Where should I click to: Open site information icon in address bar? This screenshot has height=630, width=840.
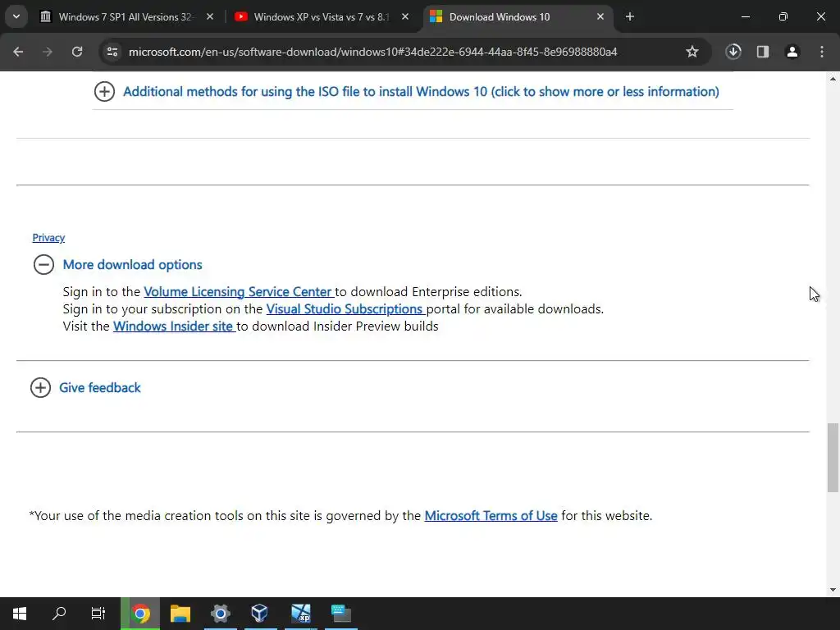click(x=112, y=52)
